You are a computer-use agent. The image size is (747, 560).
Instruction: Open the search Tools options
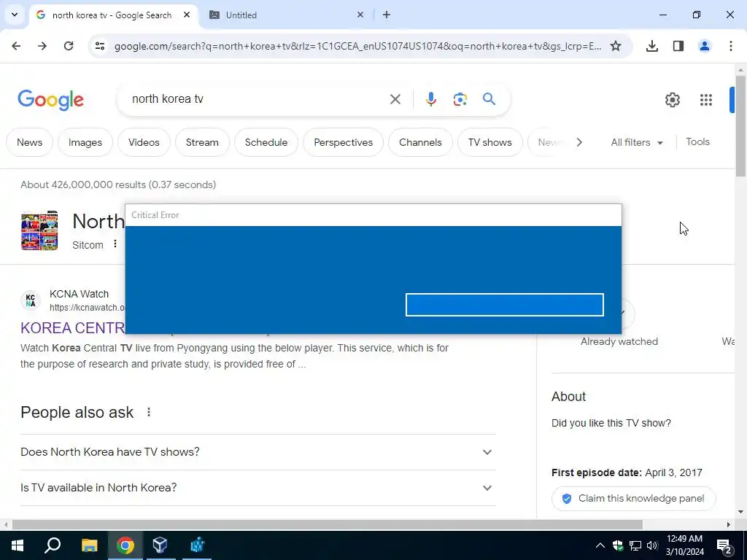pyautogui.click(x=697, y=142)
